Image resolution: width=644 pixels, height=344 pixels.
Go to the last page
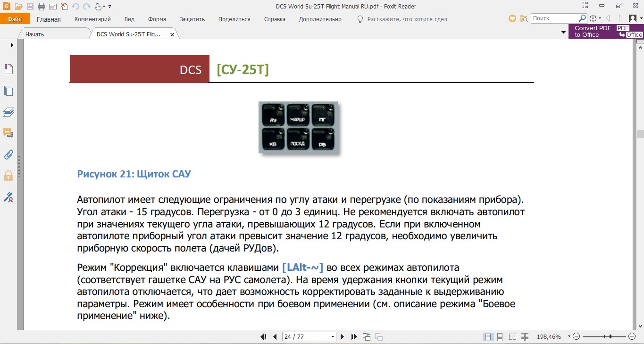pos(354,336)
